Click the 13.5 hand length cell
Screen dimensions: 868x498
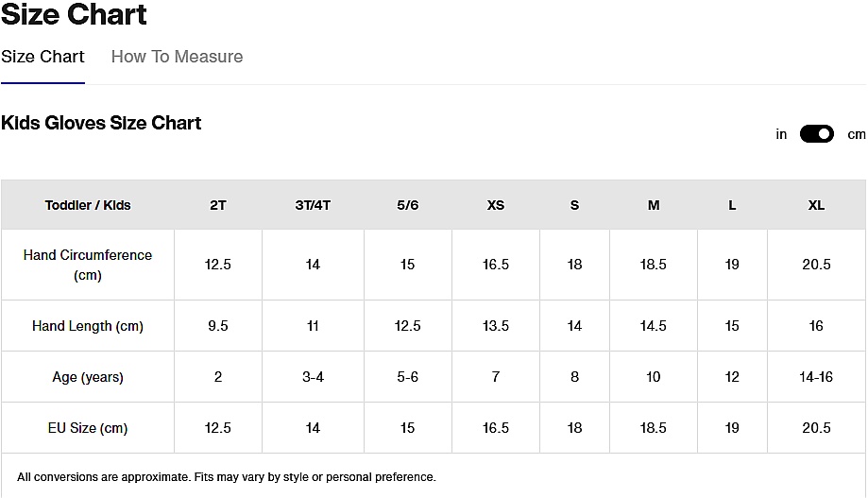tap(496, 326)
